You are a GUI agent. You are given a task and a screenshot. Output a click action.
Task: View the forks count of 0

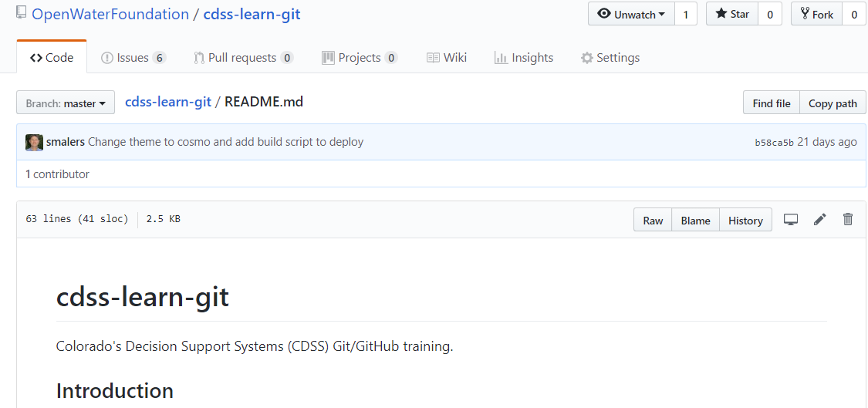(x=853, y=15)
